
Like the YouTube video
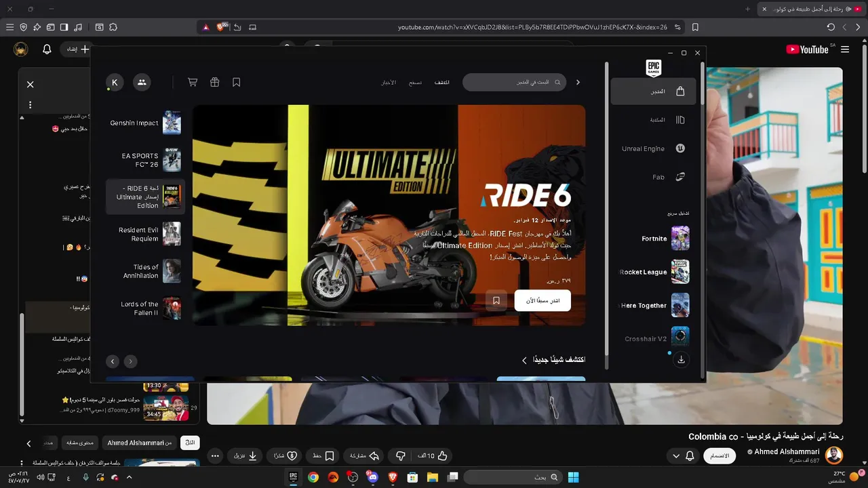click(433, 456)
